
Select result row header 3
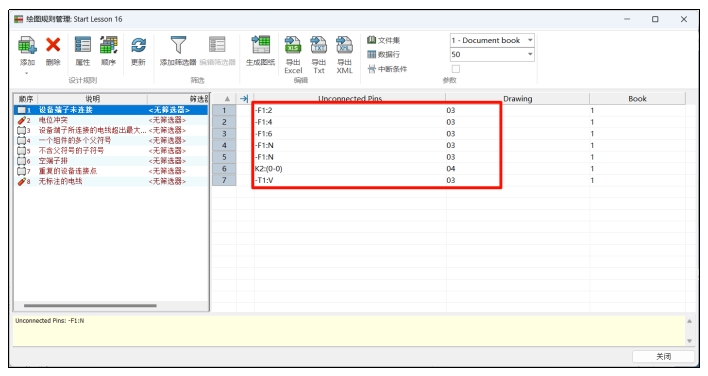coord(224,134)
